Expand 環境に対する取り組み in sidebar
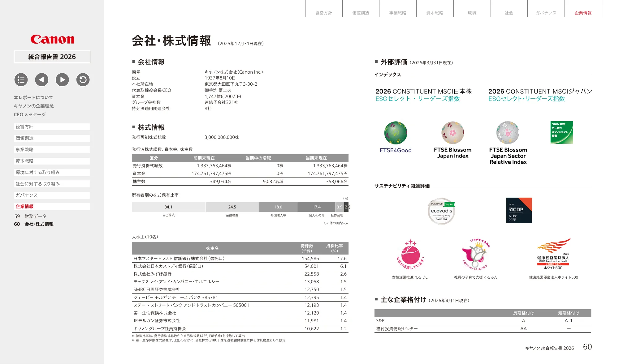This screenshot has height=364, width=619. [52, 173]
